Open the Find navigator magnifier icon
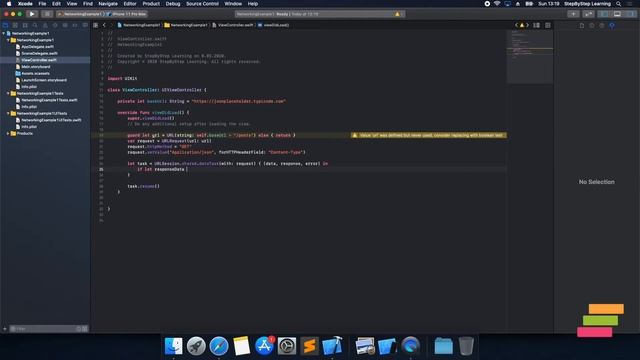The height and width of the screenshot is (360, 640). tap(35, 25)
